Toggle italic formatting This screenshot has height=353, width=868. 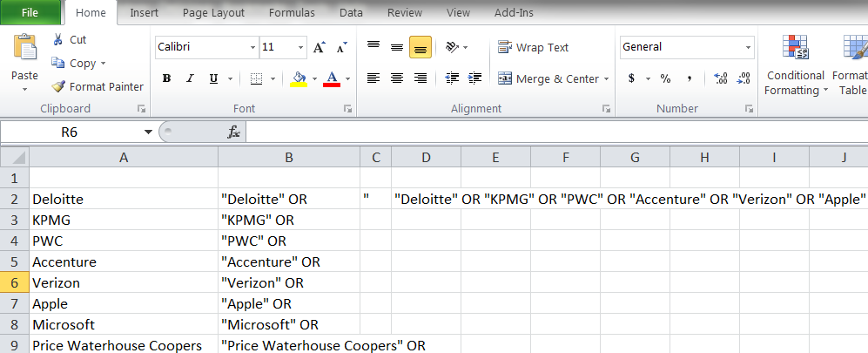[190, 78]
